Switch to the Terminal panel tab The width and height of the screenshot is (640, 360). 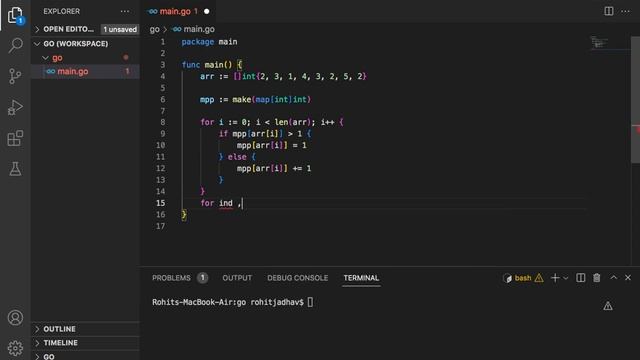361,278
